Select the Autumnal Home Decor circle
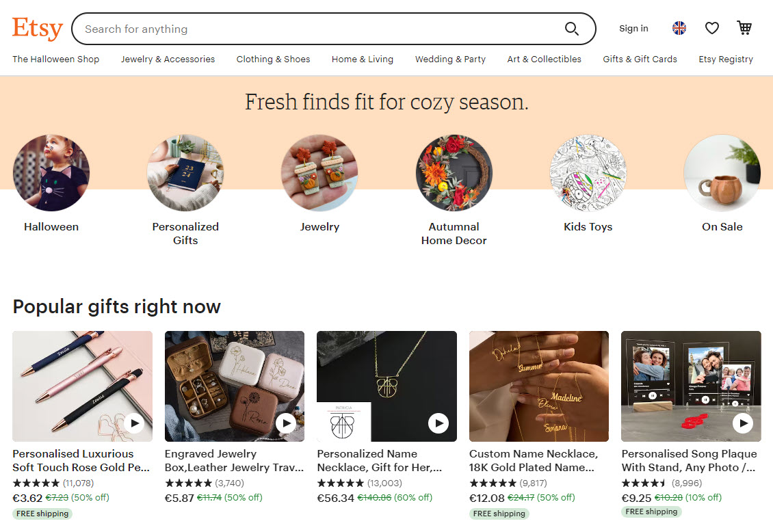The height and width of the screenshot is (532, 773). (x=454, y=173)
